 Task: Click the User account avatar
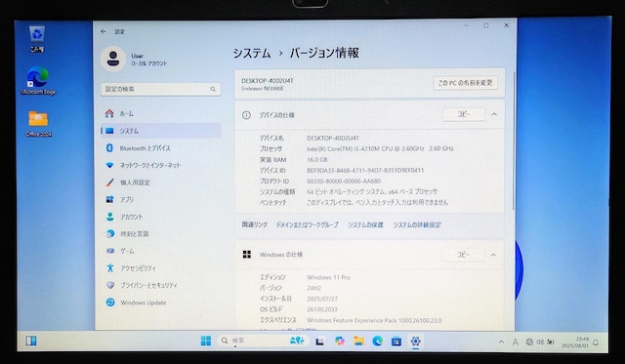point(113,59)
